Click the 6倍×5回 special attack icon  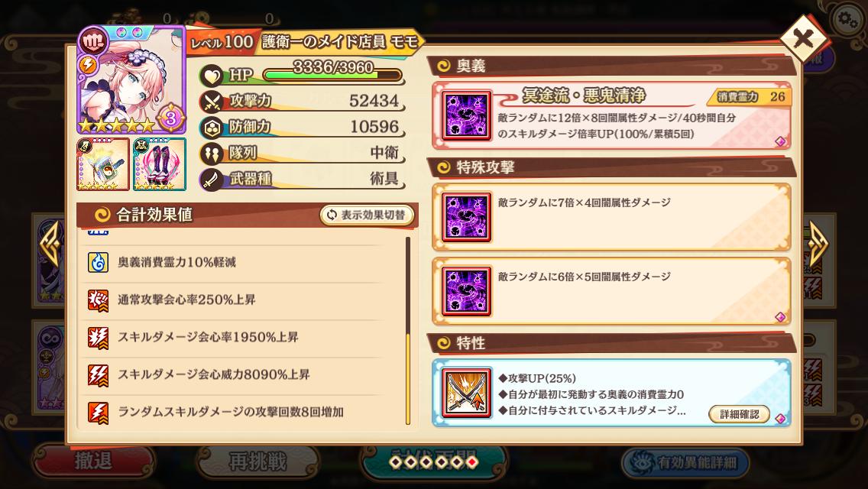point(466,291)
